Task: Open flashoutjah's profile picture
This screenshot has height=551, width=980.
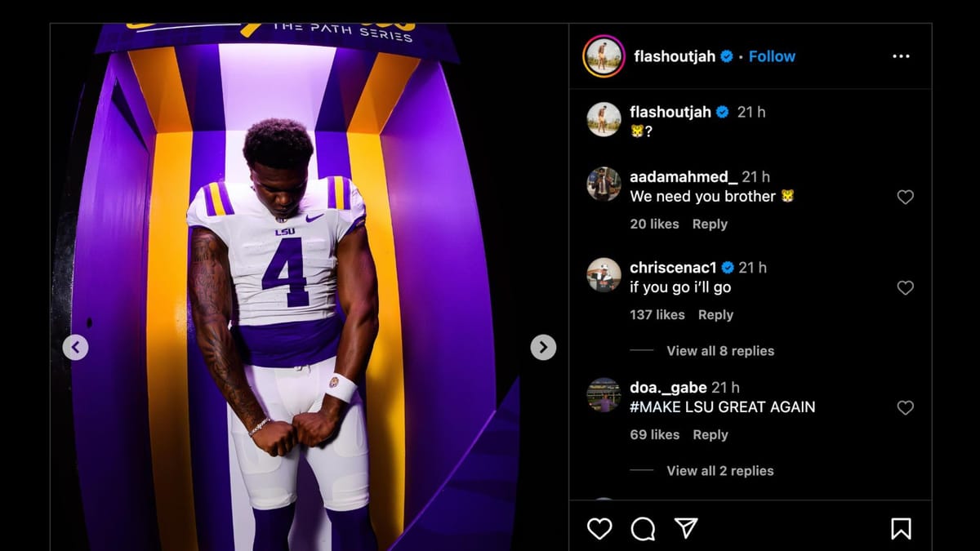Action: 603,56
